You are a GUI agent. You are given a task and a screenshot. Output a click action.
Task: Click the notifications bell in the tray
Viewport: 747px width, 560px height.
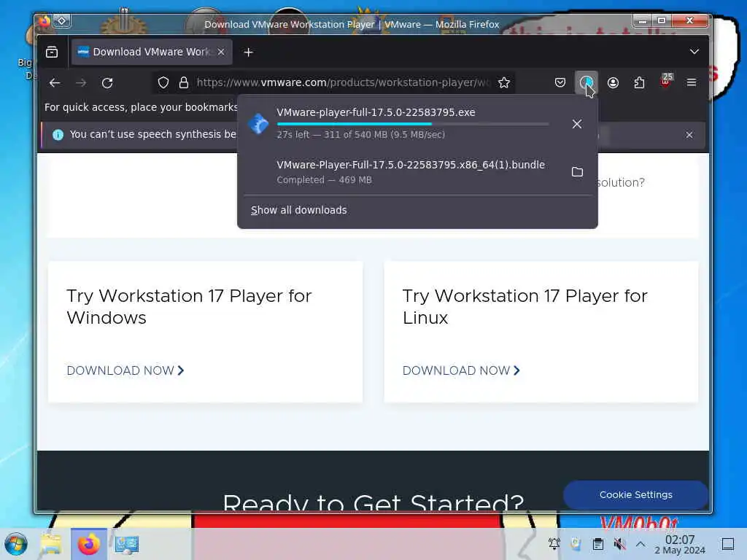coord(554,543)
